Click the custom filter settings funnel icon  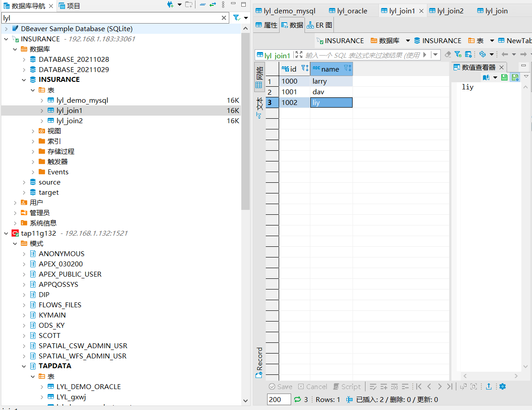click(x=458, y=54)
